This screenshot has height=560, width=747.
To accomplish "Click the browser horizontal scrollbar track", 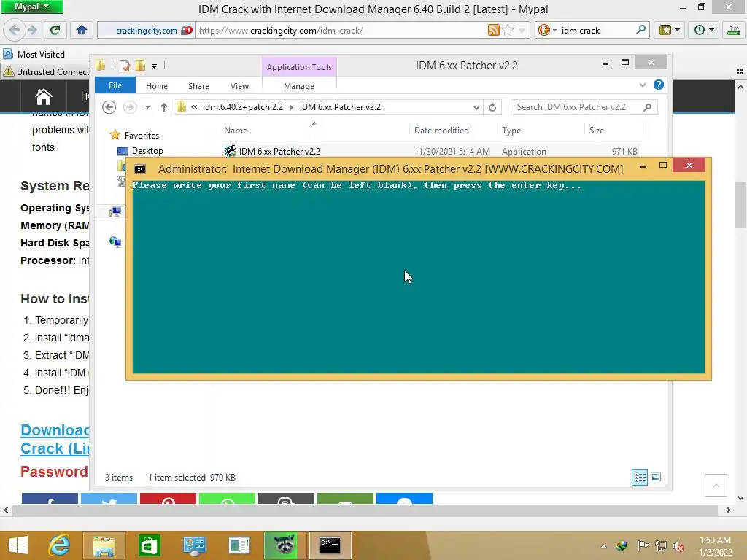I will 365,510.
